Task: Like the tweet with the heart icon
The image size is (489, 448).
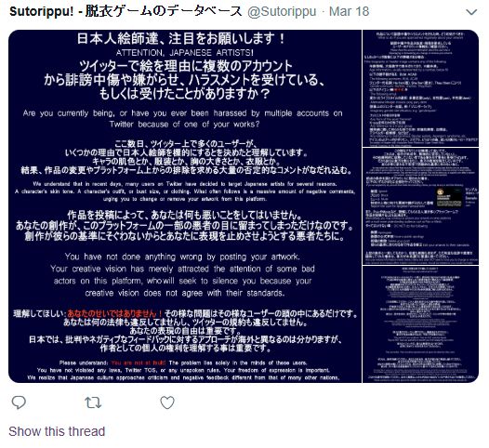Action: point(167,402)
